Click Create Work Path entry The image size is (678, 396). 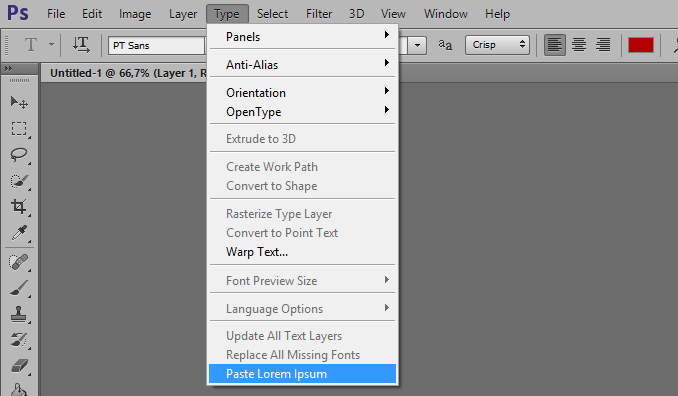(303, 167)
